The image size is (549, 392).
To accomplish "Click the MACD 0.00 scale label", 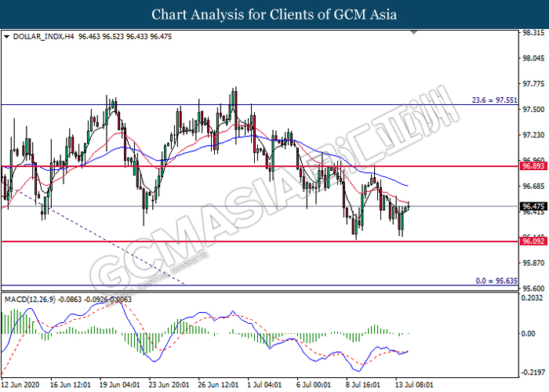I will point(529,333).
